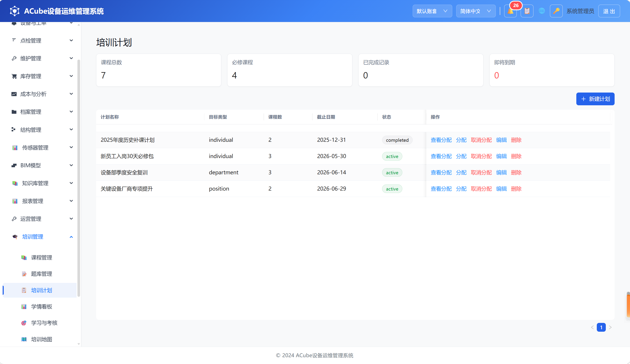Click the clipboard icon in the header

click(x=527, y=11)
